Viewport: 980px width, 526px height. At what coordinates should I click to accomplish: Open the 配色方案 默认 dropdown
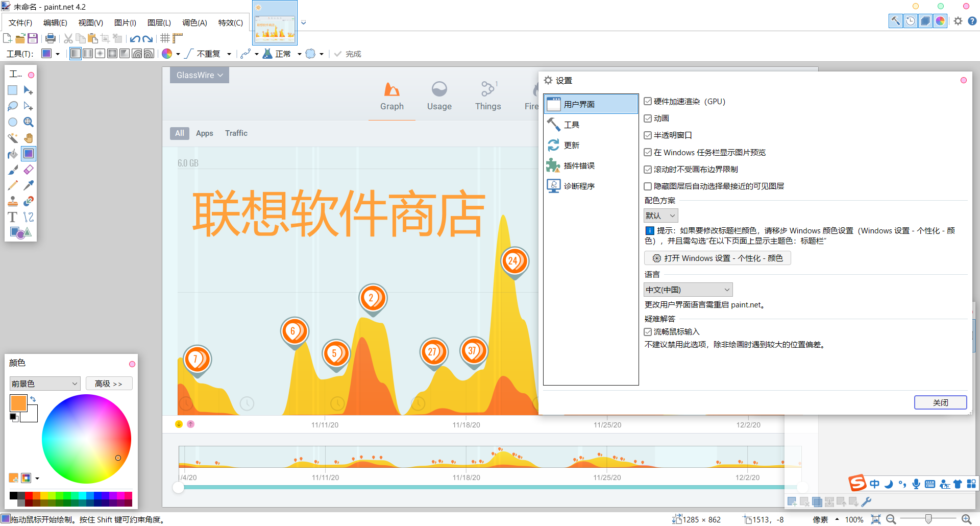click(x=660, y=215)
